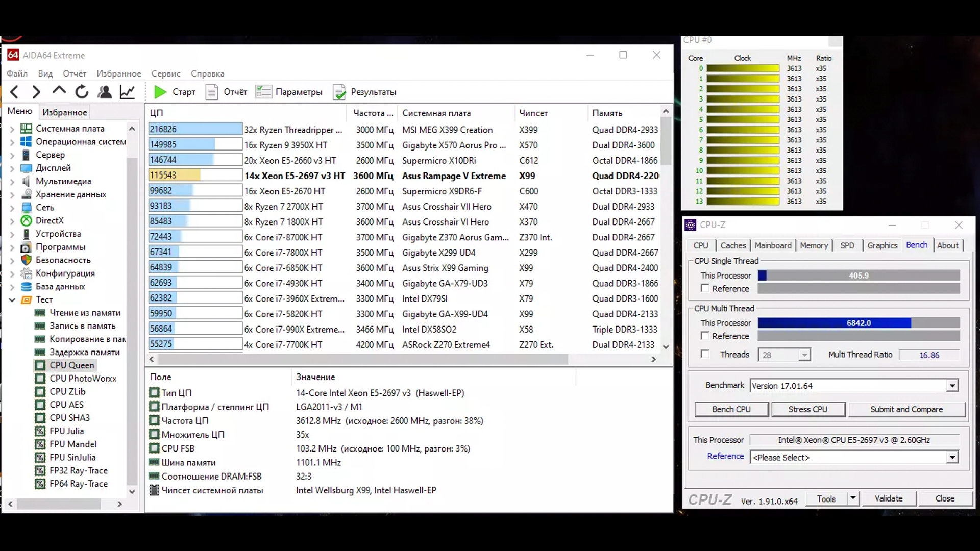The height and width of the screenshot is (551, 980).
Task: Enable Reference checkbox under CPU Multi Thread
Action: click(x=705, y=336)
